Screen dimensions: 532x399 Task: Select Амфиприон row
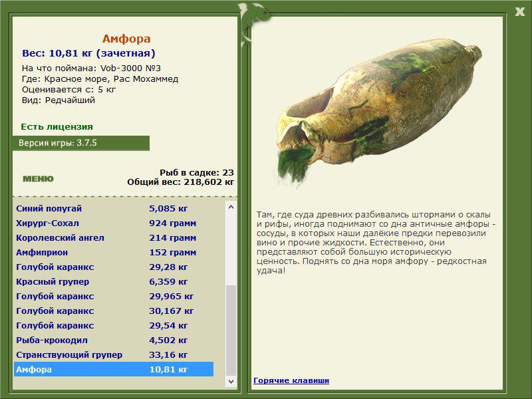click(x=114, y=252)
